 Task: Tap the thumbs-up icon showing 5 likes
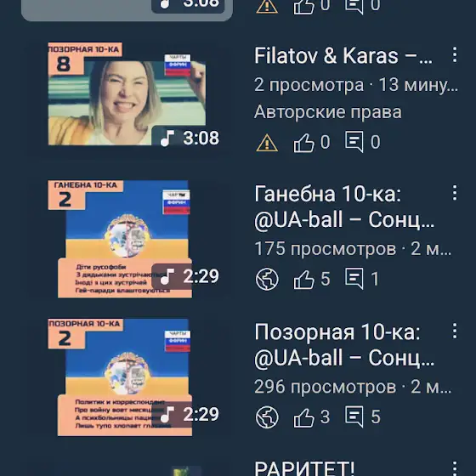(x=303, y=279)
